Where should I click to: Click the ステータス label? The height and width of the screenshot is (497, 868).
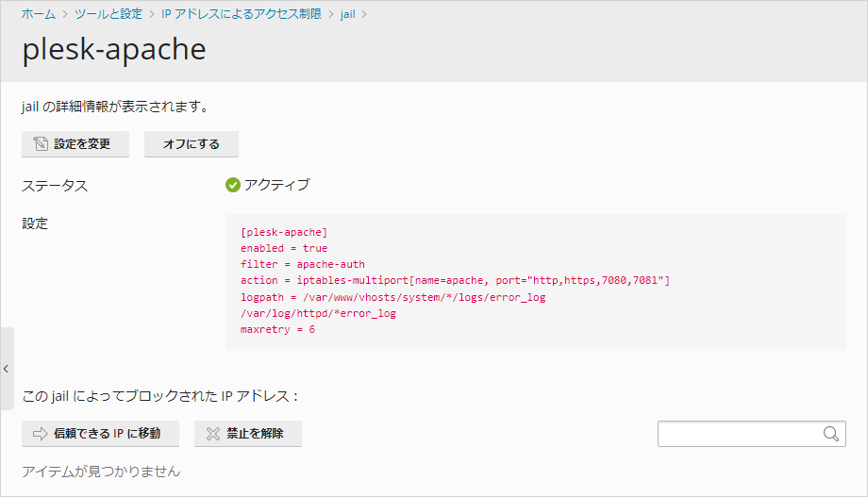click(55, 186)
